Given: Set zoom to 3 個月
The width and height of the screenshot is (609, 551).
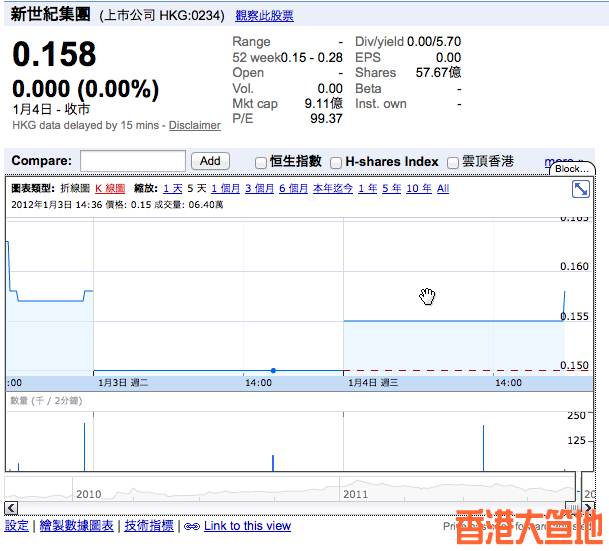Looking at the screenshot, I should [x=259, y=189].
